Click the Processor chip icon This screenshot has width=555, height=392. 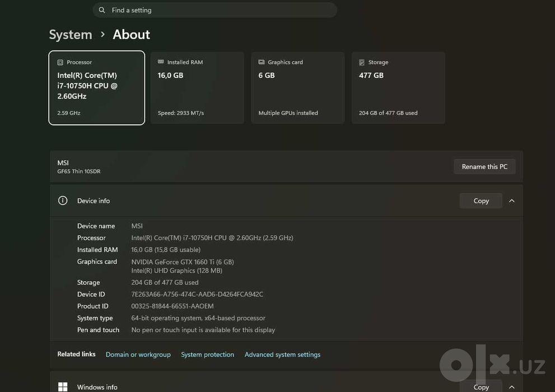tap(60, 62)
